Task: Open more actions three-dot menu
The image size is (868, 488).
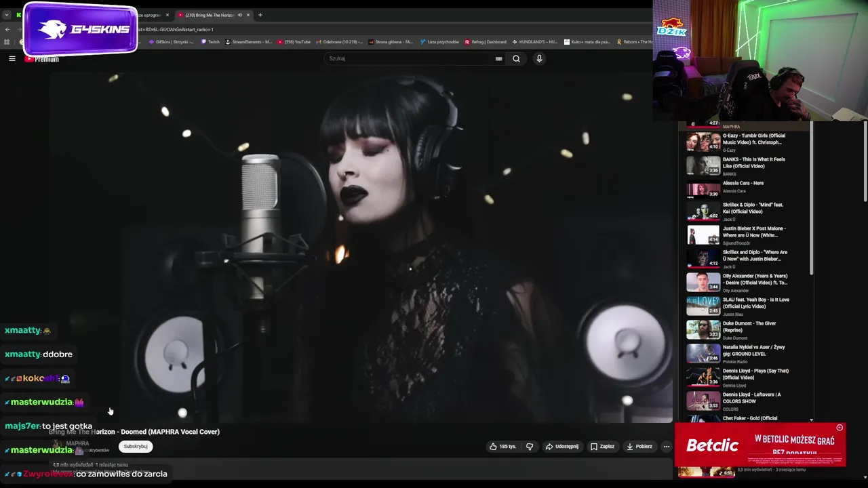Action: tap(666, 447)
